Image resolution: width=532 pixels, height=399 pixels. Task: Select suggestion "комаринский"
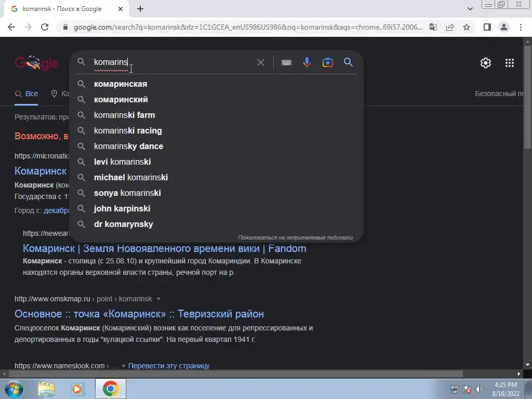tap(217, 99)
